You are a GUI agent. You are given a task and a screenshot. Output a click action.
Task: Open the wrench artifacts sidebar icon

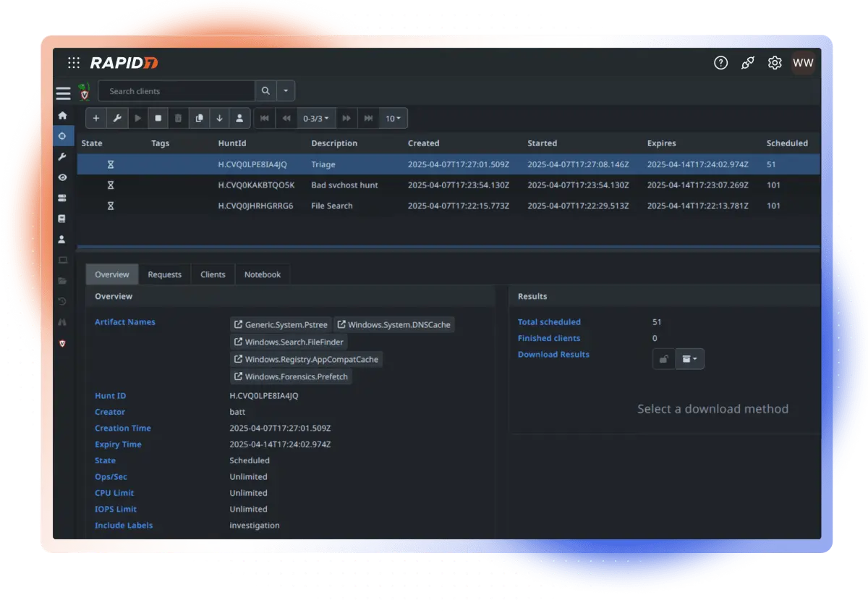click(x=63, y=157)
